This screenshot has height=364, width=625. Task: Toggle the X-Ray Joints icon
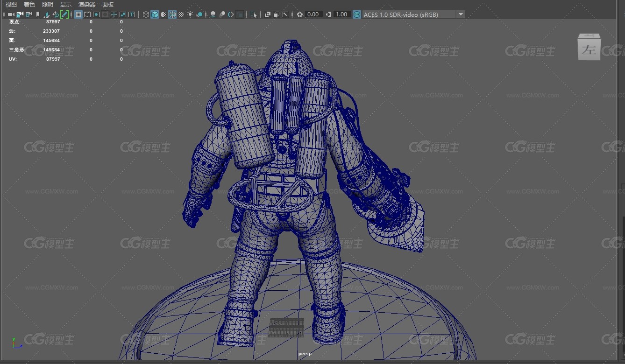click(285, 14)
